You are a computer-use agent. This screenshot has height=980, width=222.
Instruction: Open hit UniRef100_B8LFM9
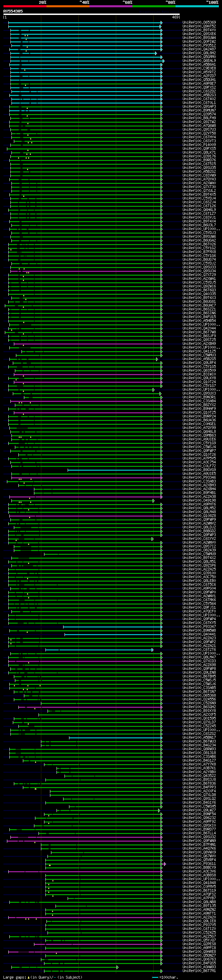(x=199, y=118)
